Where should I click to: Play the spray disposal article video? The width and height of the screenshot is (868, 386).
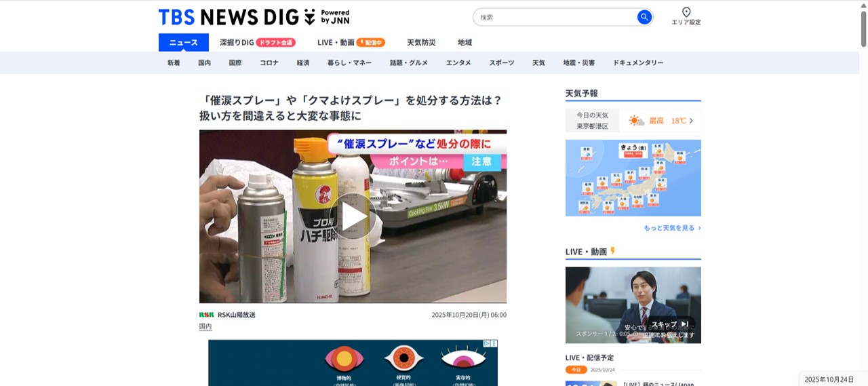pos(353,216)
